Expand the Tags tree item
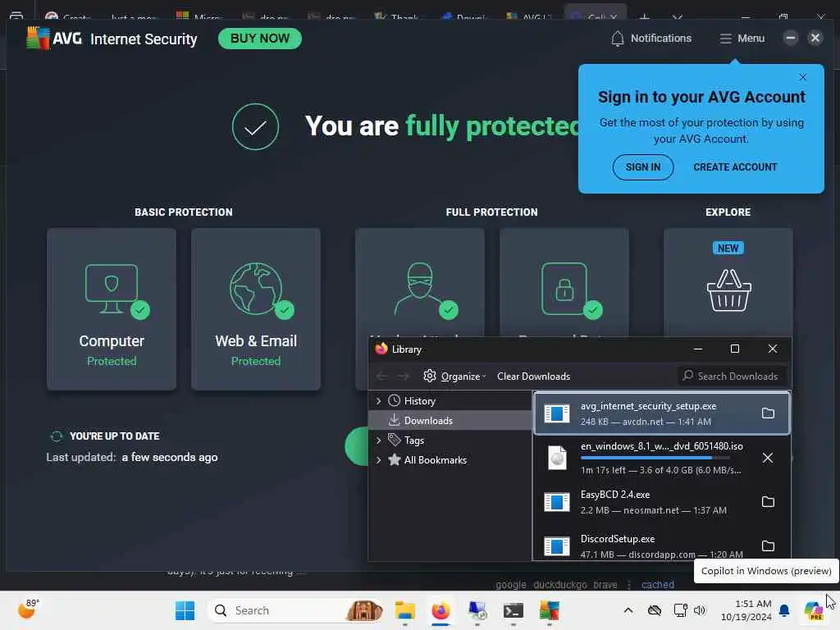This screenshot has height=630, width=840. pyautogui.click(x=378, y=441)
